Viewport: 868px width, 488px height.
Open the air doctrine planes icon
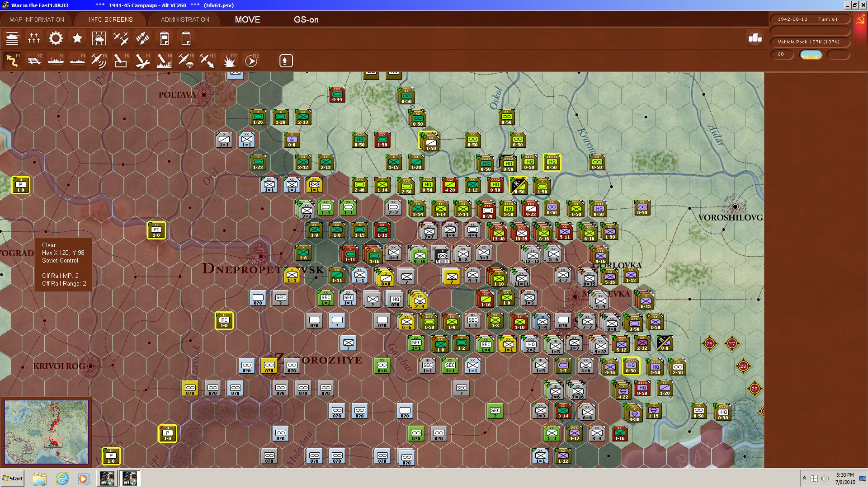point(121,38)
